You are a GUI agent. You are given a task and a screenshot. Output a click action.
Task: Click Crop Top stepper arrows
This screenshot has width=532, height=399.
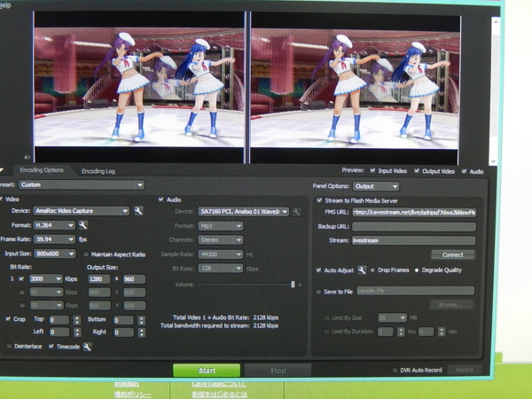pyautogui.click(x=77, y=320)
